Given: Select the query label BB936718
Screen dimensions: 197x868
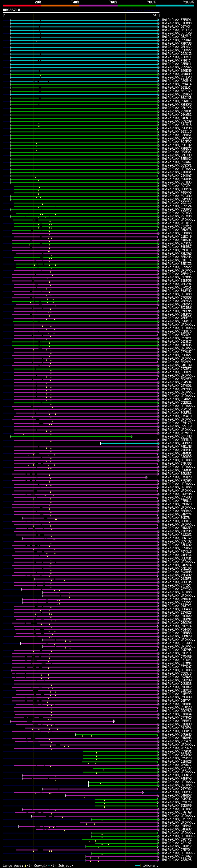Looking at the screenshot, I should (11, 10).
